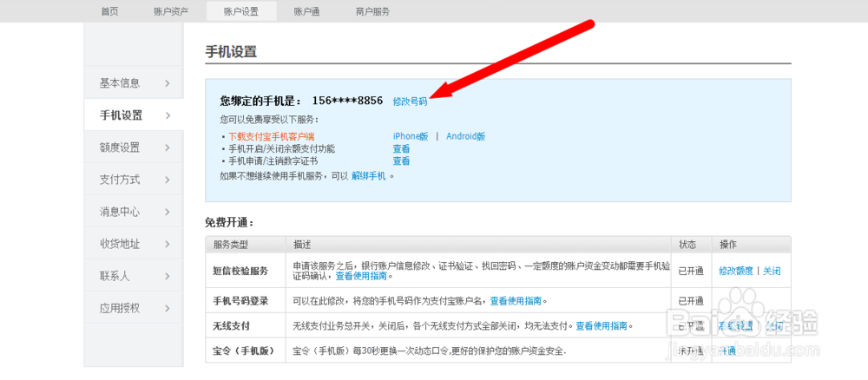Click 已开通 status of 短信校验服务
868x380 pixels.
pos(691,271)
